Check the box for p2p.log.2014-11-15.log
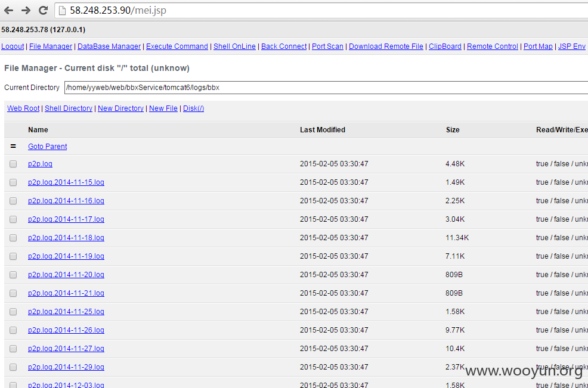Image resolution: width=588 pixels, height=388 pixels. coord(13,182)
